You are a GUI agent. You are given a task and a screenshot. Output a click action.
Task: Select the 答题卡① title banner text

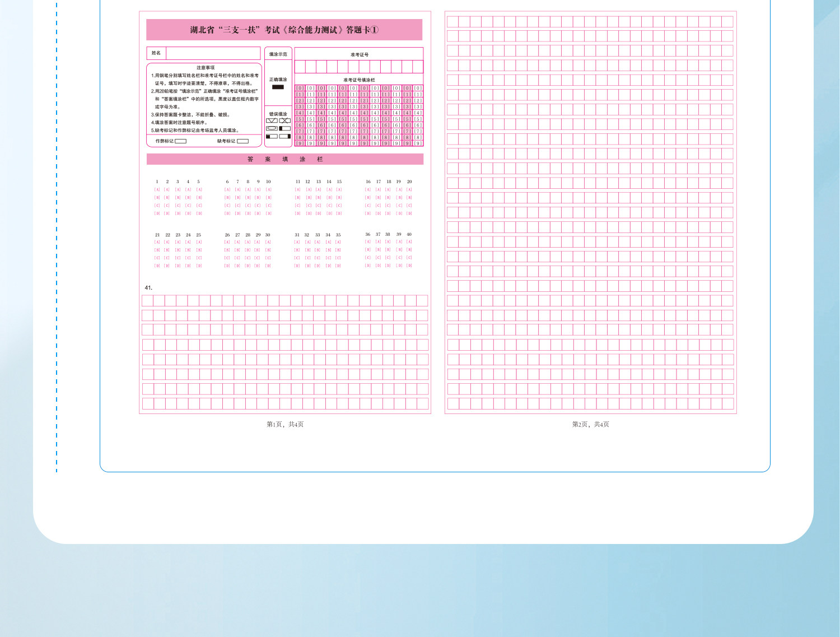click(x=284, y=30)
